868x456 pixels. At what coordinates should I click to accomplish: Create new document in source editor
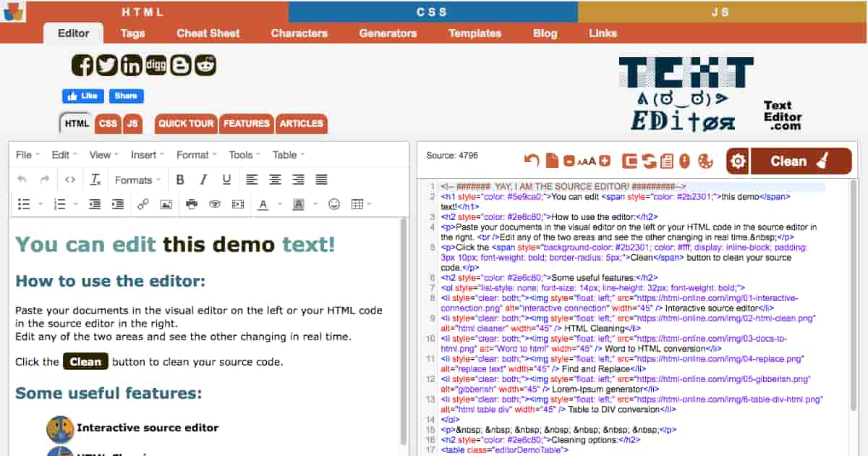(552, 161)
